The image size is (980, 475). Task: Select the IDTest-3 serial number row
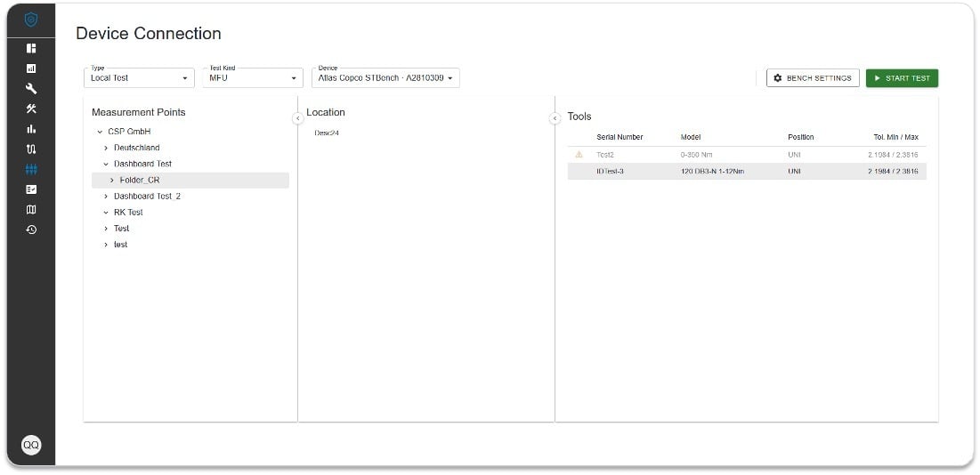[747, 171]
